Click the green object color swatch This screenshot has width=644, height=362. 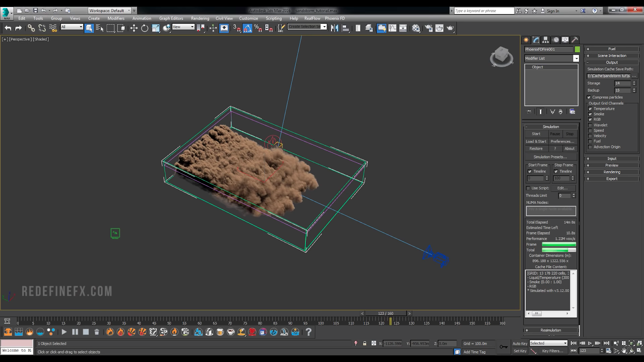577,49
